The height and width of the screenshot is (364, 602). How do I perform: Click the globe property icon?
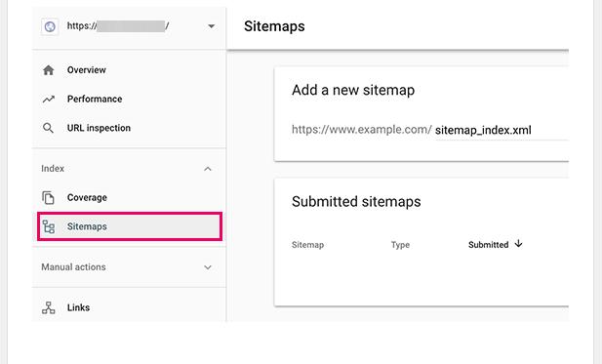click(x=50, y=26)
